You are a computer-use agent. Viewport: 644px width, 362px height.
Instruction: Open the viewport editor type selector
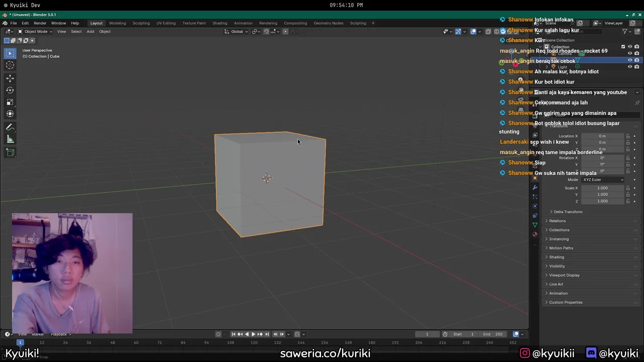[x=9, y=31]
